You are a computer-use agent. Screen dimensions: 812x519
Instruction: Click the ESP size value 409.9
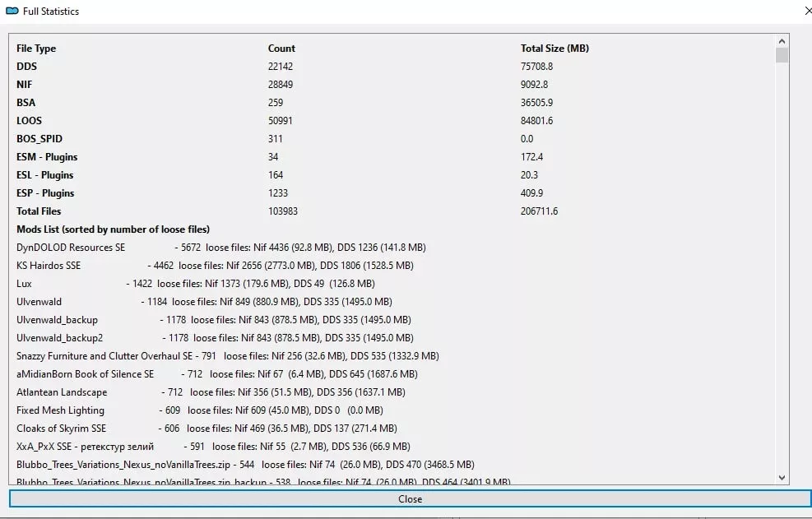coord(531,193)
